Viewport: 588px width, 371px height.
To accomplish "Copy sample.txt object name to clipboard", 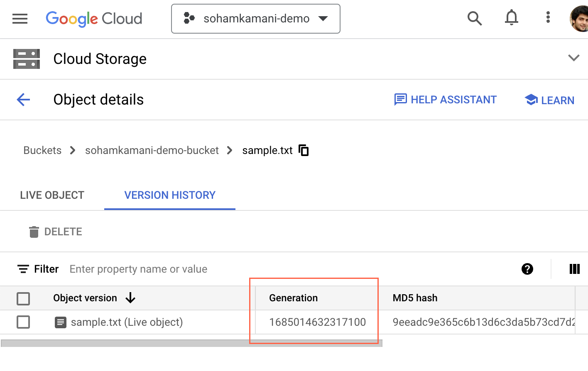I will (x=304, y=150).
